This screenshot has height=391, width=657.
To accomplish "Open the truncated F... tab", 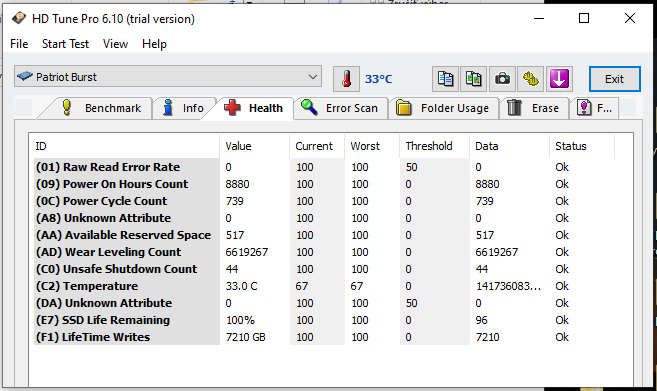I will (x=594, y=108).
